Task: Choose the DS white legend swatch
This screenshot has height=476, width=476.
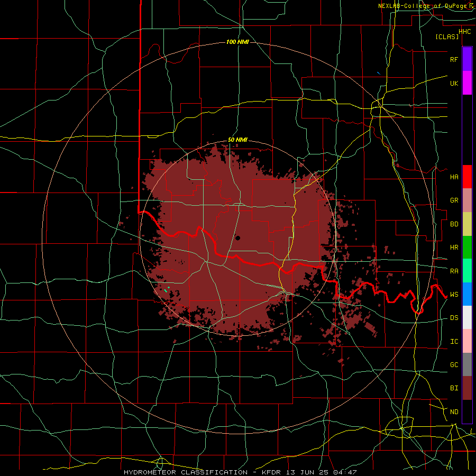Action: [x=467, y=317]
